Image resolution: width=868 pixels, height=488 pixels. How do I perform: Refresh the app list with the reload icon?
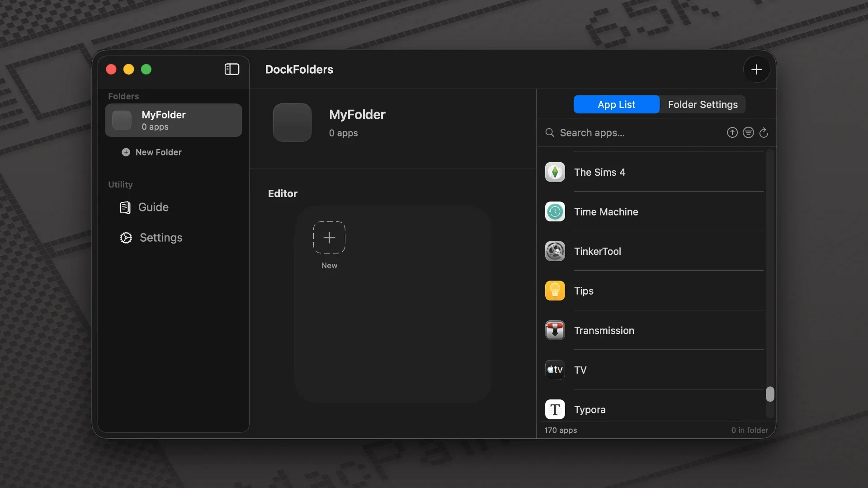tap(764, 132)
